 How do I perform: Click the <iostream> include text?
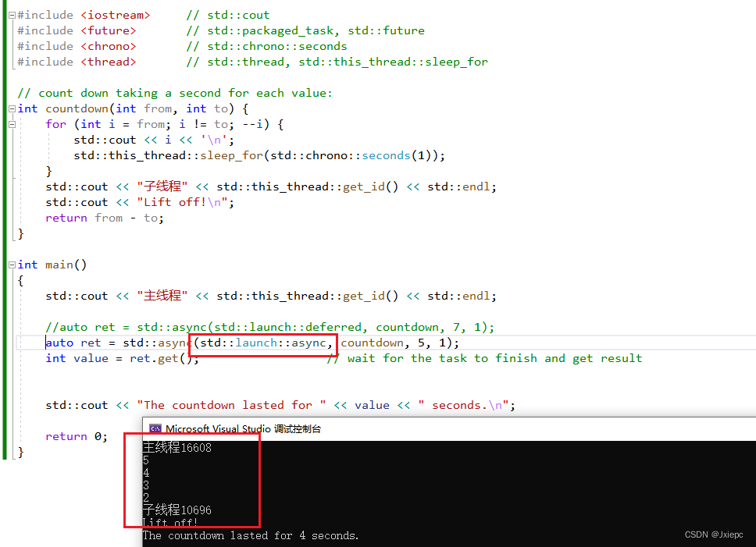[x=116, y=16]
